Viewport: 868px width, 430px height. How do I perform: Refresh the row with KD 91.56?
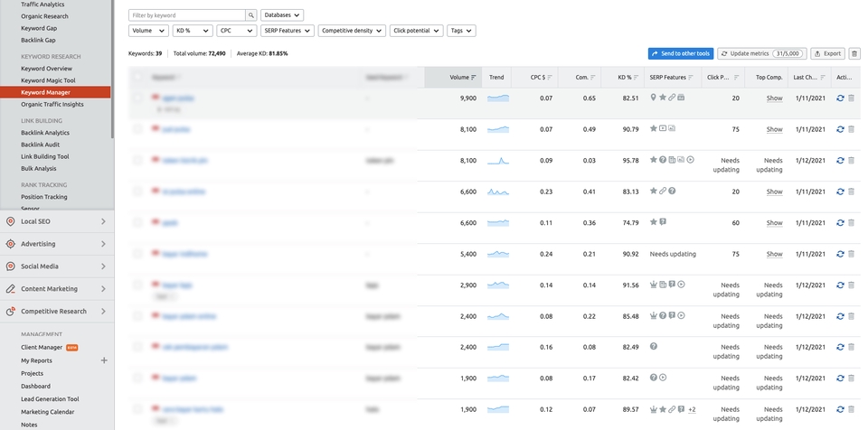pyautogui.click(x=840, y=285)
